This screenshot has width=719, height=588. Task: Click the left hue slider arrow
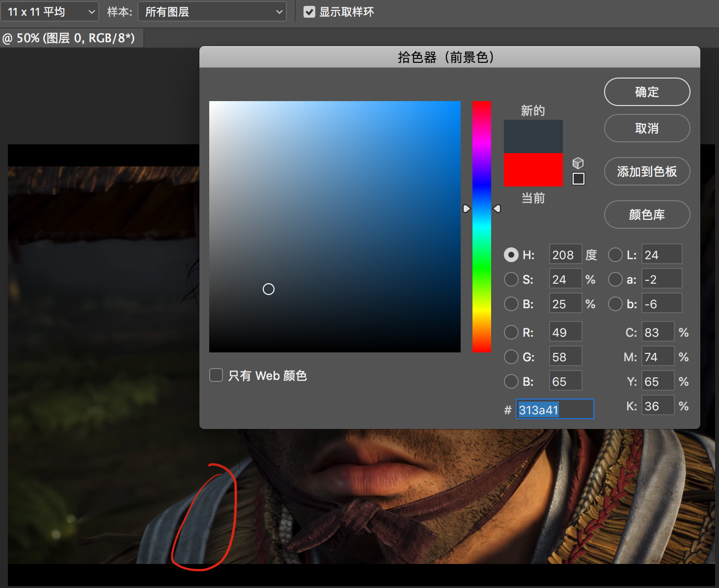click(x=467, y=209)
